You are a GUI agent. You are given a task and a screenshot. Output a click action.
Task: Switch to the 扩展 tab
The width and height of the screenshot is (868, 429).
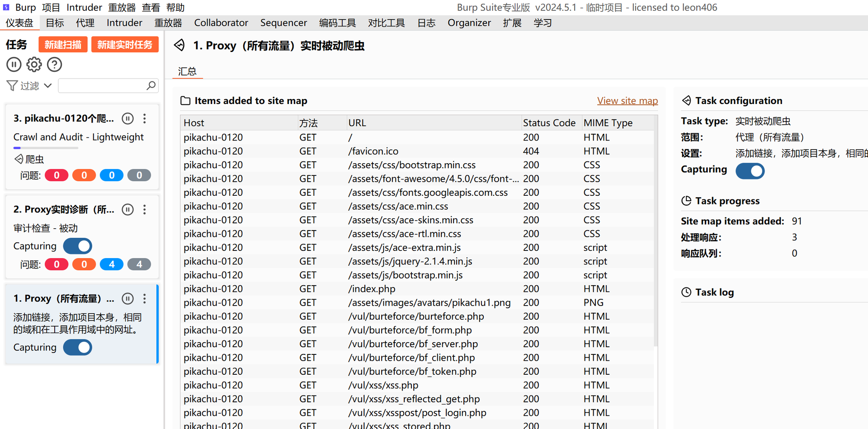[x=512, y=23]
